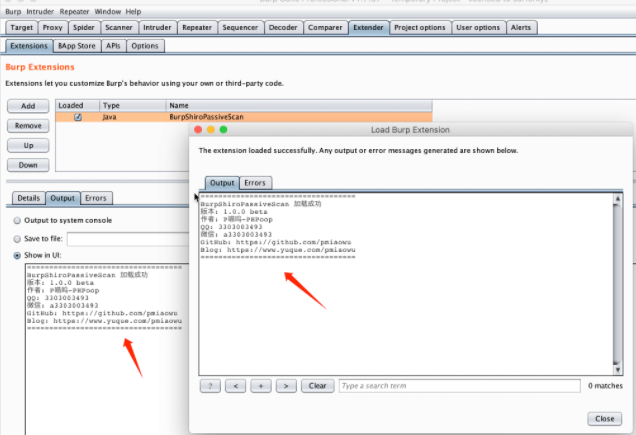Move extension Up in list
The width and height of the screenshot is (636, 435).
tap(28, 145)
